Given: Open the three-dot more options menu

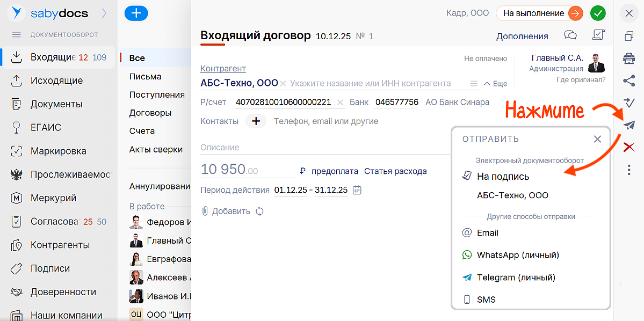Looking at the screenshot, I should pyautogui.click(x=629, y=170).
